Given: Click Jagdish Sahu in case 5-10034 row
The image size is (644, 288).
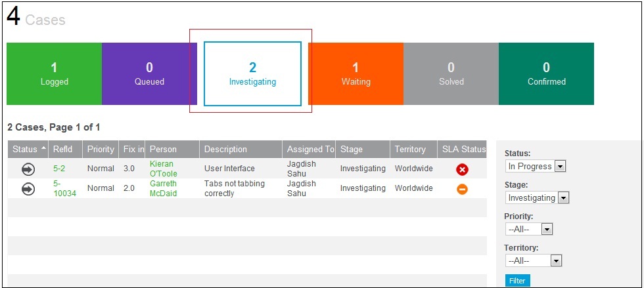Looking at the screenshot, I should click(x=302, y=188).
